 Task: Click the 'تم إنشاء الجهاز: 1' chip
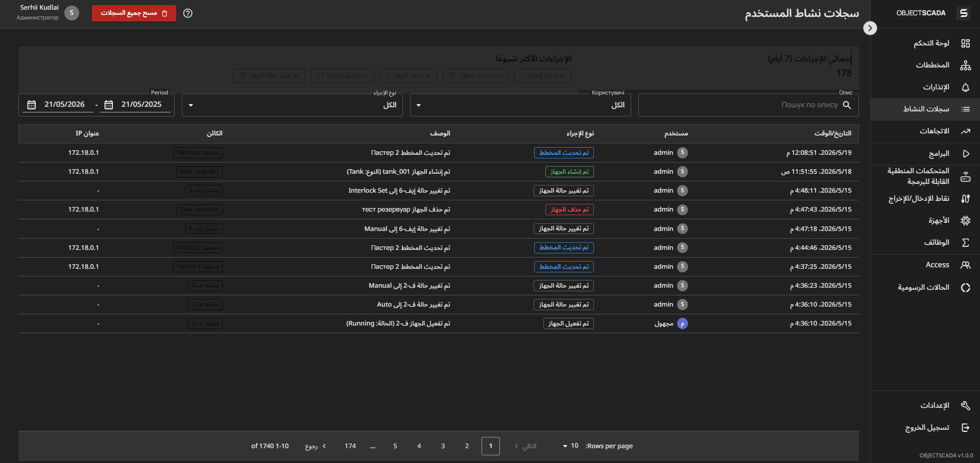[x=543, y=76]
